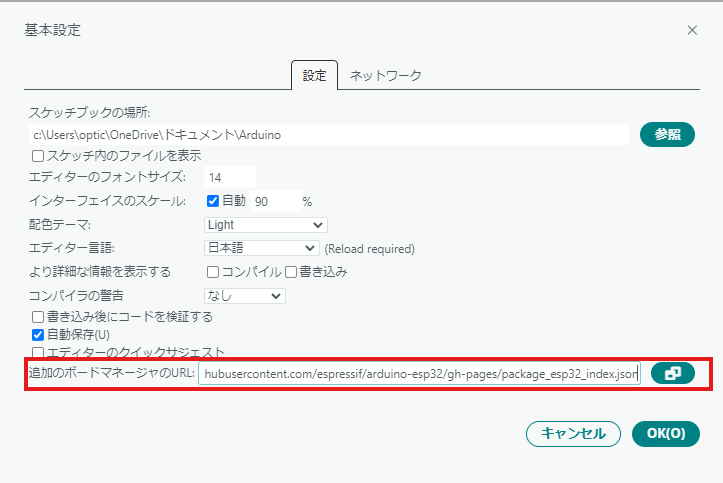Switch to the ネットワーク tab

click(x=385, y=75)
